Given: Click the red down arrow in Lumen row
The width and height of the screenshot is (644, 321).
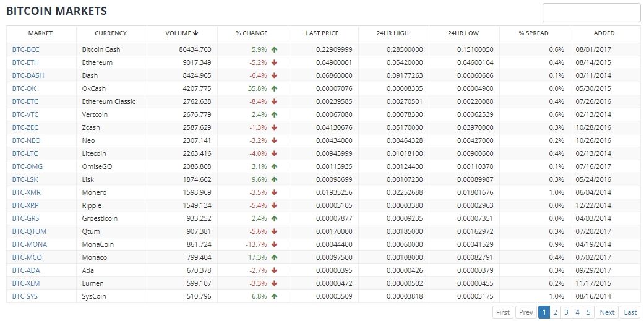Looking at the screenshot, I should (274, 284).
